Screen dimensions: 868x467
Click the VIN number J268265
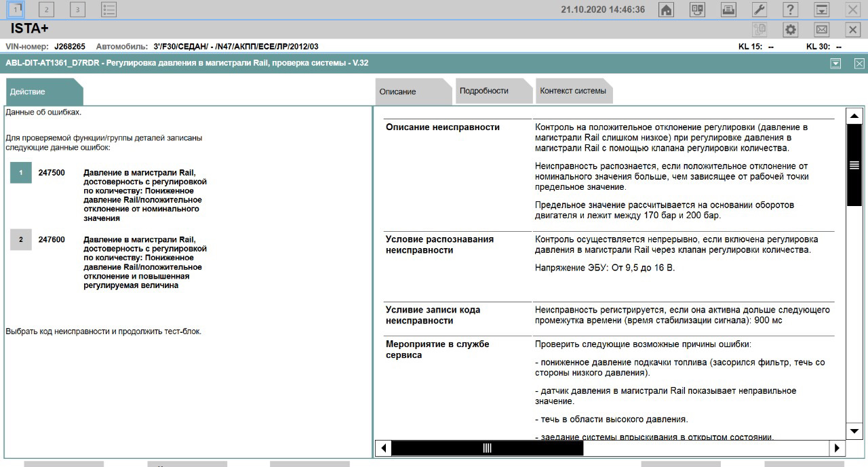coord(71,47)
